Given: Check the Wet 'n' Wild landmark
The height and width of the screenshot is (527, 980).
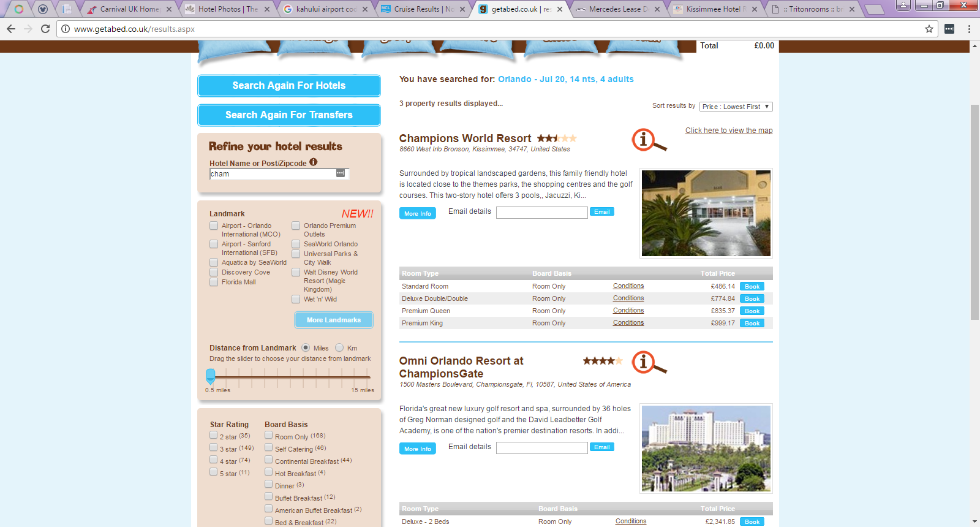Looking at the screenshot, I should (x=296, y=300).
